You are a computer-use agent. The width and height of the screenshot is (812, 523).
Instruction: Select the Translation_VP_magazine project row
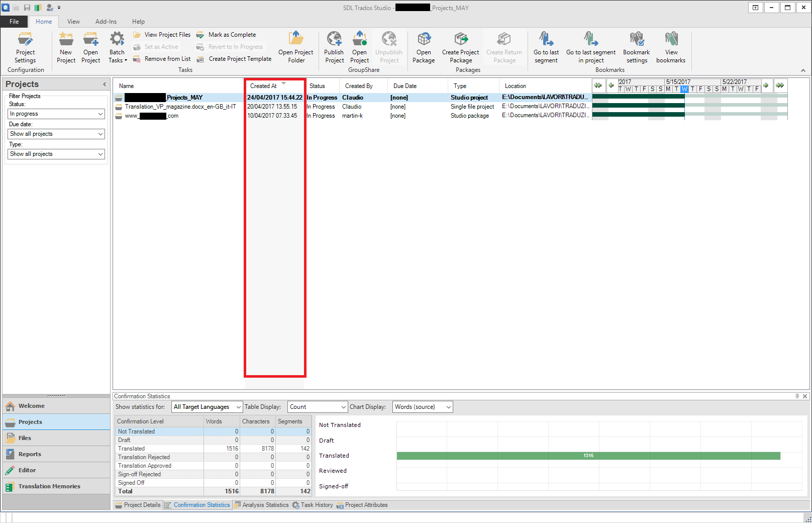pos(352,107)
